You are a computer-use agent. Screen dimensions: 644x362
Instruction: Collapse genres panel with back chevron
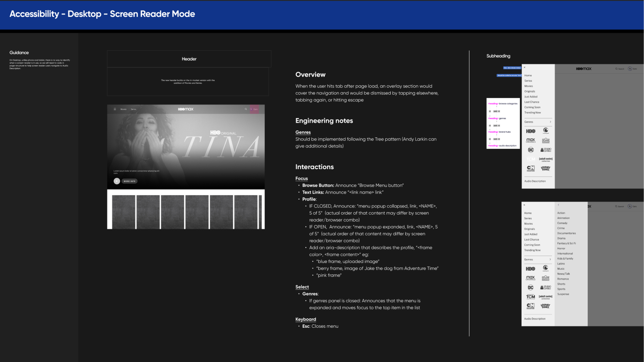coord(558,205)
